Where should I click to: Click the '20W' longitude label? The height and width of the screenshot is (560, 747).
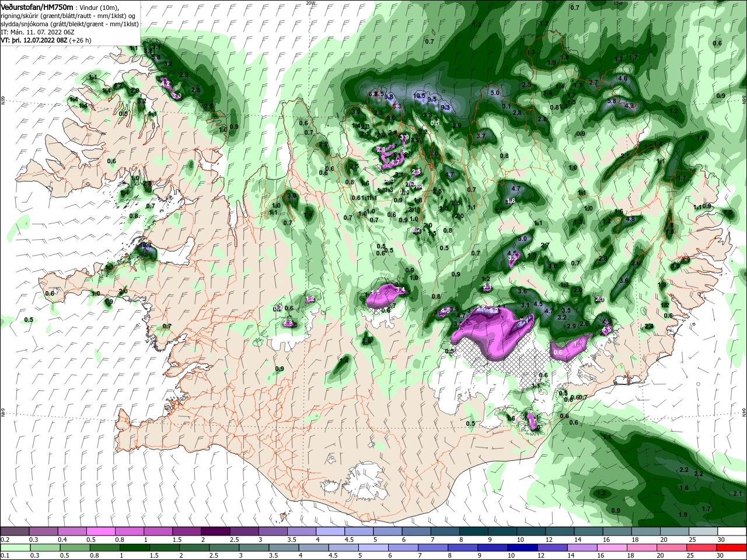tap(310, 3)
